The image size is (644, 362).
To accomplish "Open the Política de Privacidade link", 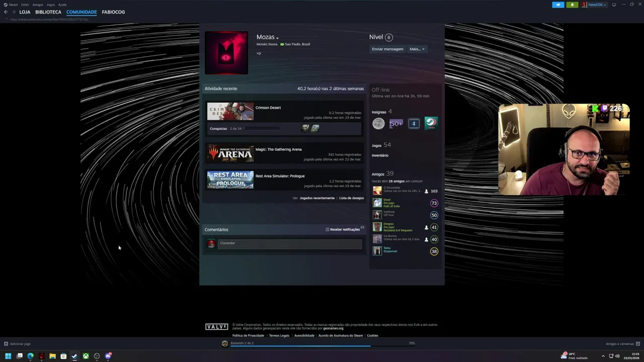I will pyautogui.click(x=248, y=335).
